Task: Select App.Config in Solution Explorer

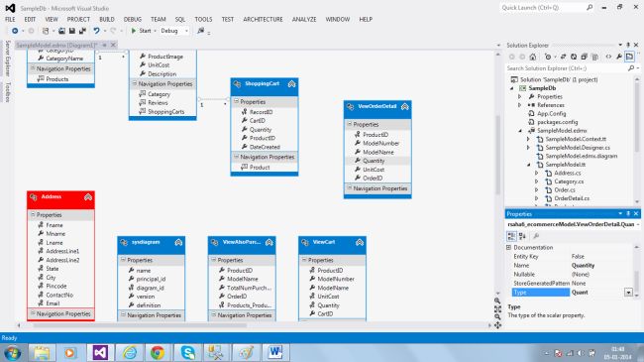Action: [x=551, y=113]
